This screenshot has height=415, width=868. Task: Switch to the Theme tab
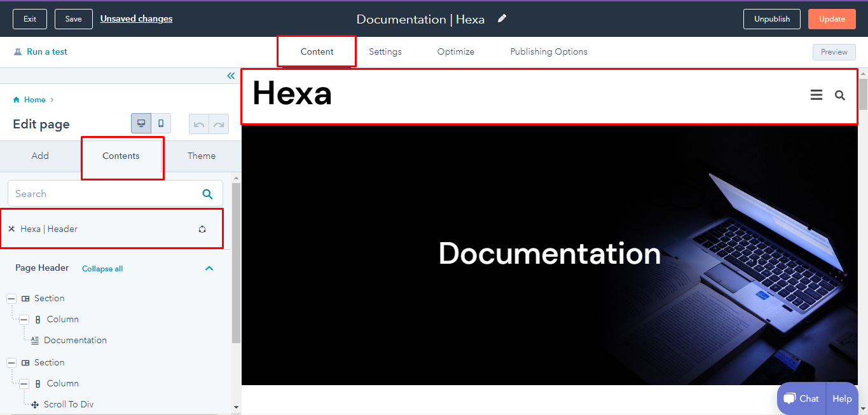(x=202, y=156)
